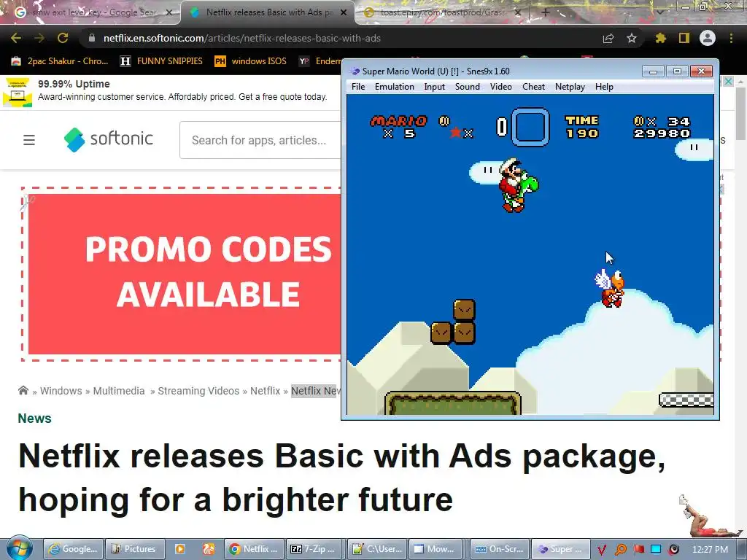Screen dimensions: 747x560
Task: Reload the page with the refresh icon
Action: (63, 38)
